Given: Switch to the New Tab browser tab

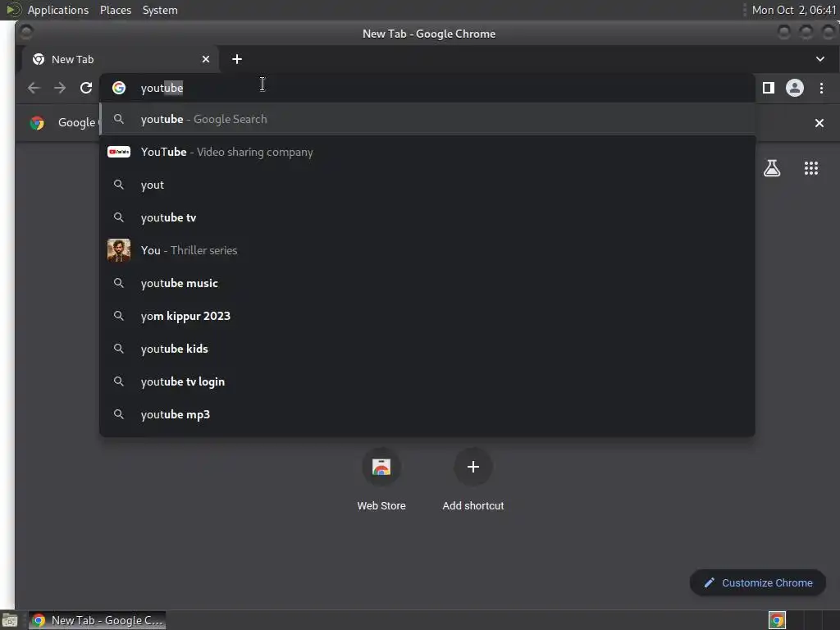Looking at the screenshot, I should click(121, 59).
